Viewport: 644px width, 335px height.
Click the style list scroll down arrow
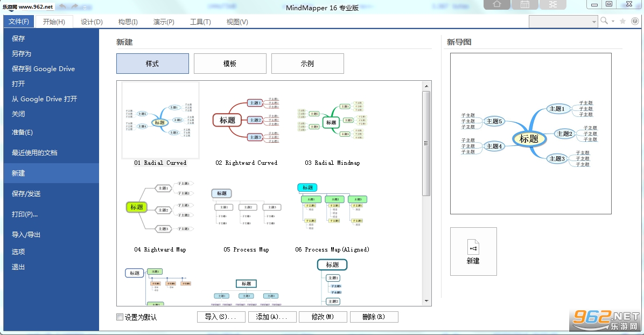pyautogui.click(x=426, y=301)
